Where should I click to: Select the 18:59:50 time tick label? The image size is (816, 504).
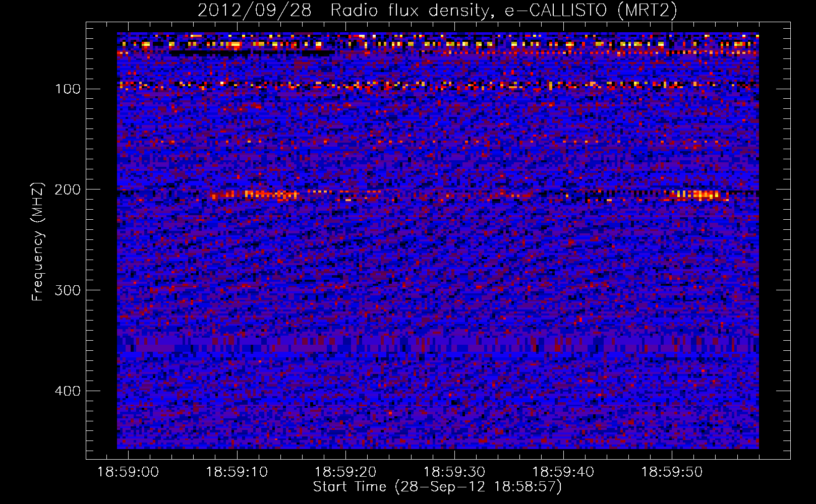click(672, 472)
